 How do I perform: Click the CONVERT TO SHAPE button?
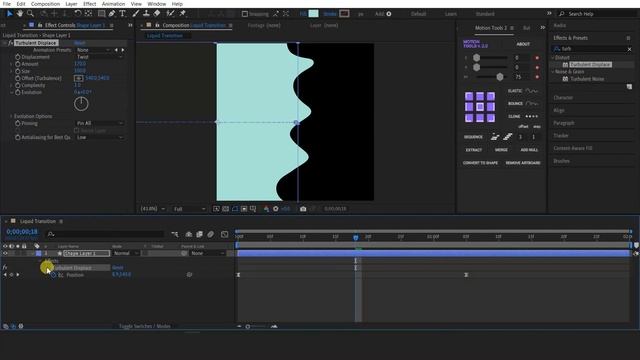click(x=480, y=163)
